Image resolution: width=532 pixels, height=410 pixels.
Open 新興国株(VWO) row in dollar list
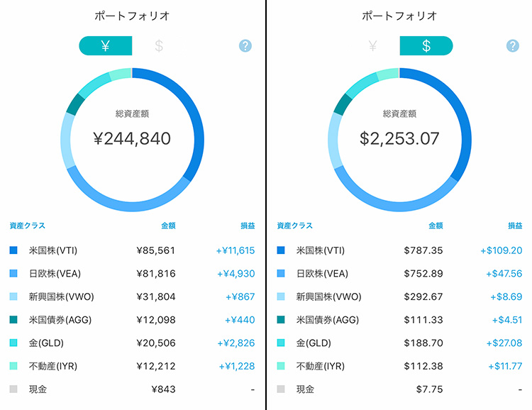click(x=399, y=297)
